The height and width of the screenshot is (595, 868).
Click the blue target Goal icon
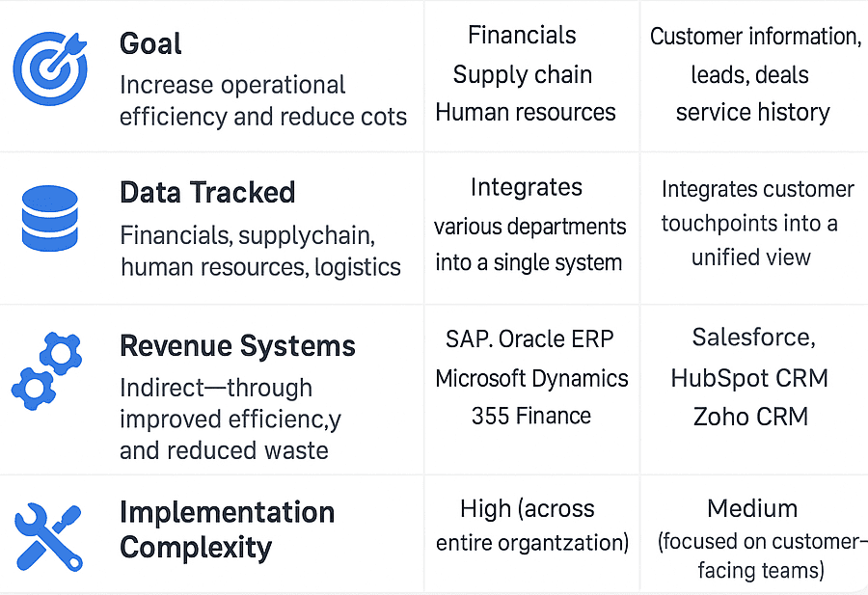[49, 69]
